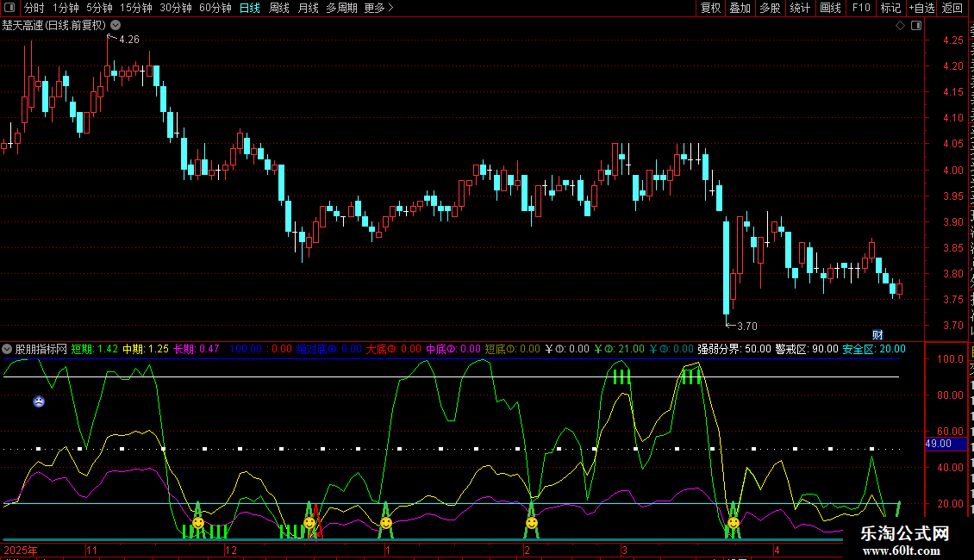Click the 叠加 overlay button

740,8
